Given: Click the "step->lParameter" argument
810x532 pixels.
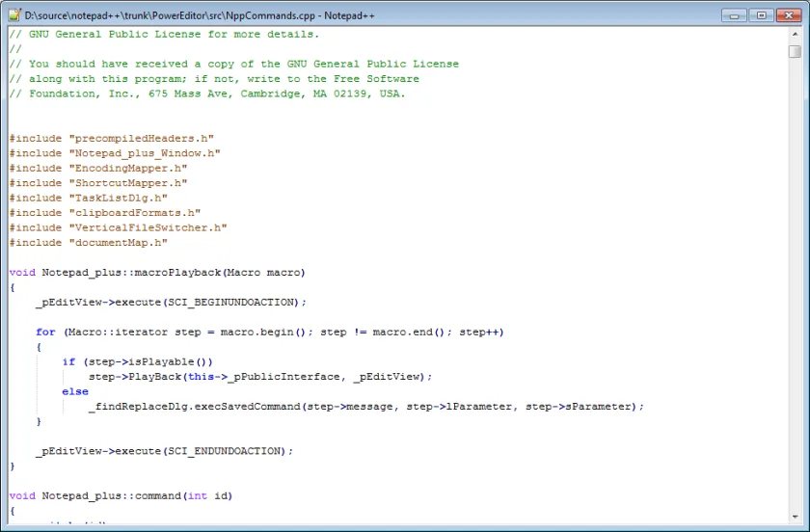Looking at the screenshot, I should [x=459, y=407].
